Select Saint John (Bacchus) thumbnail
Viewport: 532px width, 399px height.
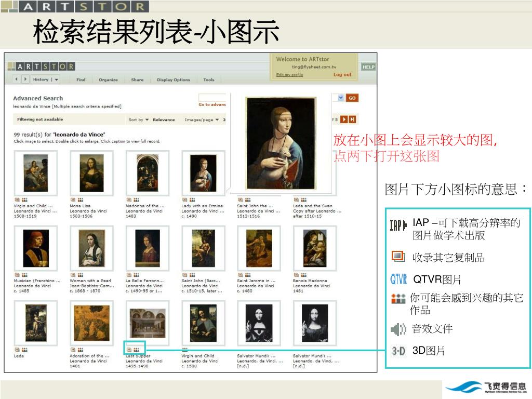203,248
